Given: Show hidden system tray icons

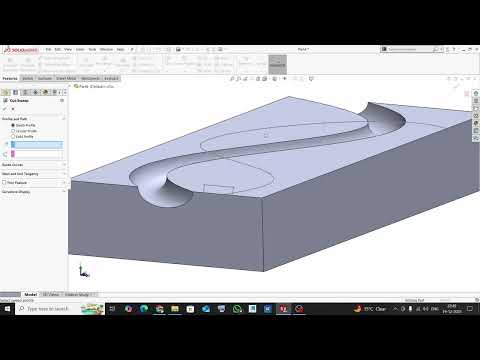Looking at the screenshot, I should (395, 309).
